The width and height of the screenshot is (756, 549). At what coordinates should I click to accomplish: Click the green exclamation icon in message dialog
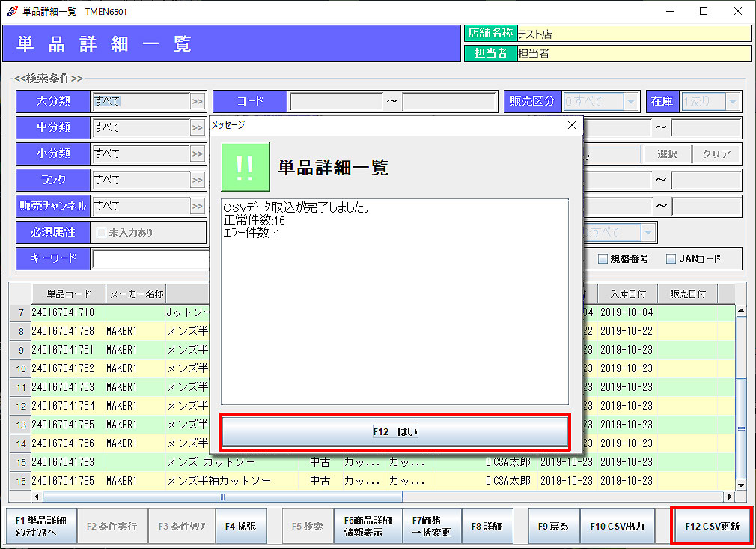click(245, 167)
